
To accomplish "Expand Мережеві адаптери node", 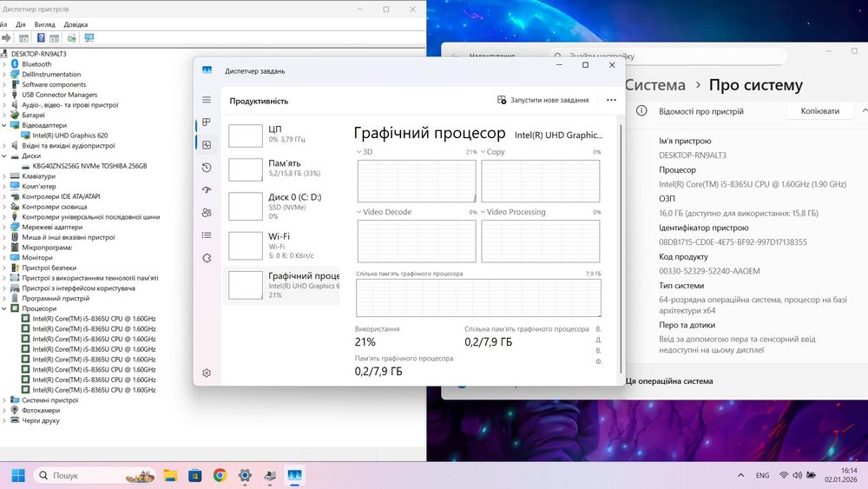I will [4, 227].
